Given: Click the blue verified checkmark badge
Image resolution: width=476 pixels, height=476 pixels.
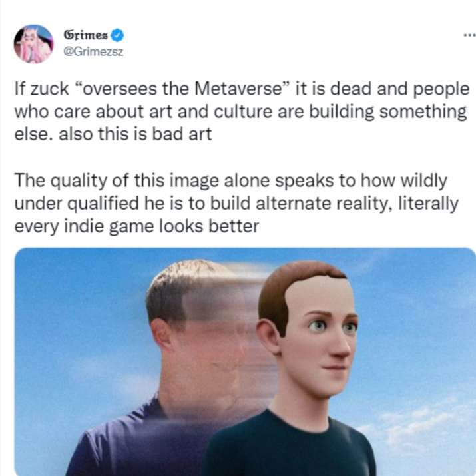Looking at the screenshot, I should tap(117, 35).
